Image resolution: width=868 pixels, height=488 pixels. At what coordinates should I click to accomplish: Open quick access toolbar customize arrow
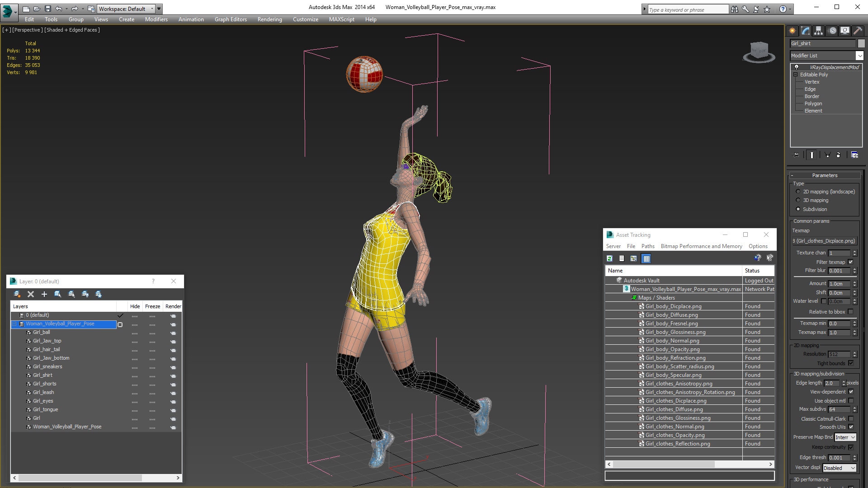point(159,9)
